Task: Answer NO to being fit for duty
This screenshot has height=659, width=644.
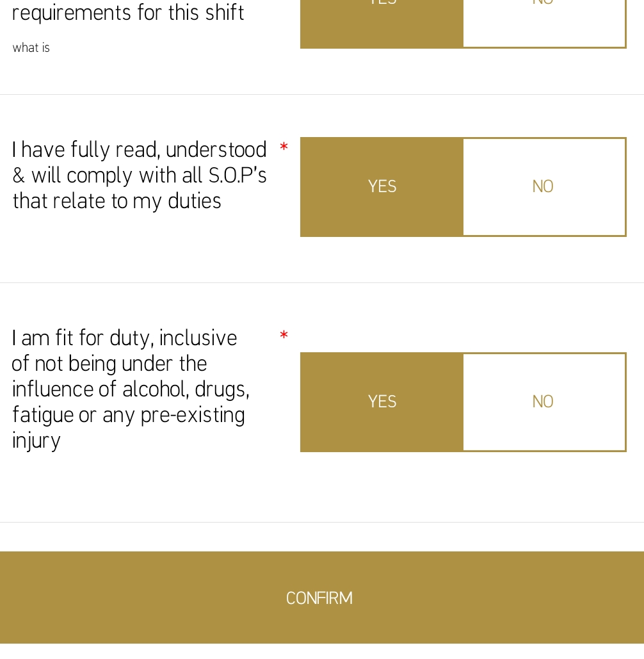Action: (x=544, y=402)
